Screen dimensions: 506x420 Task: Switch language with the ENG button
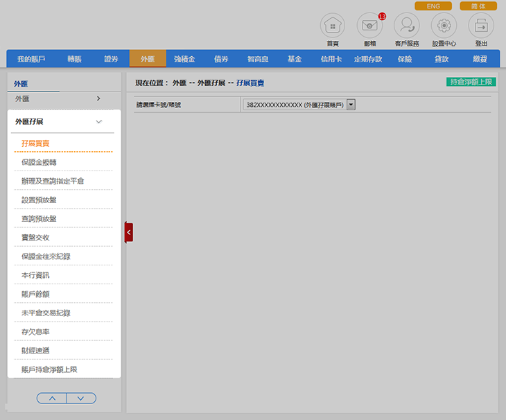(x=433, y=6)
